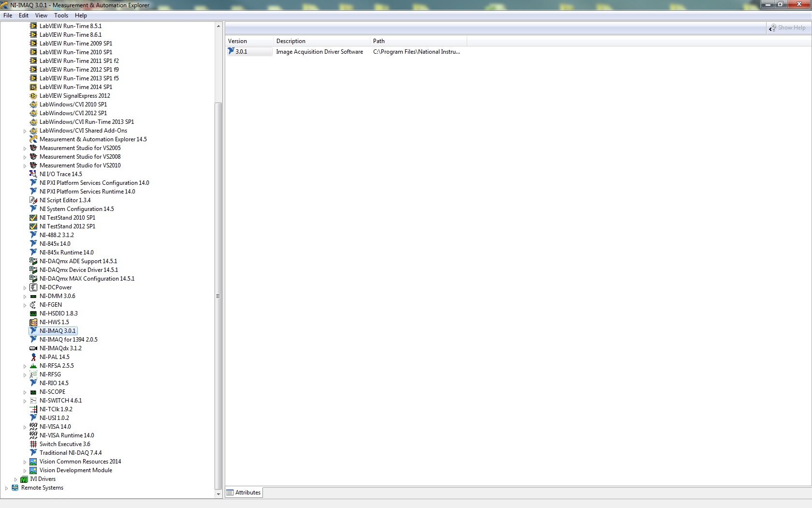
Task: Open the Help menu
Action: click(81, 15)
